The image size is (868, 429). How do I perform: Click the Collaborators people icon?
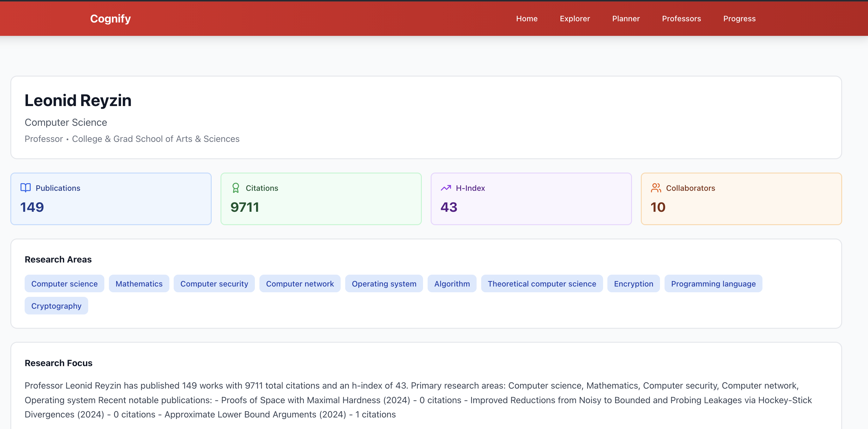pos(656,188)
